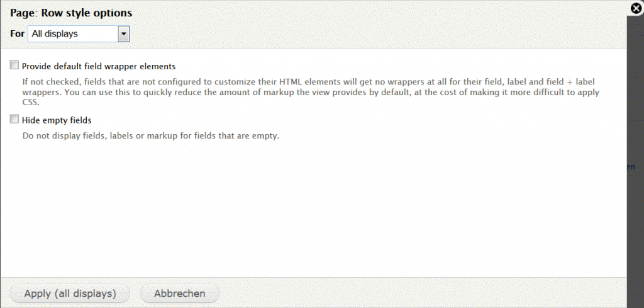Cancel with the Abbrechen button

(x=180, y=294)
